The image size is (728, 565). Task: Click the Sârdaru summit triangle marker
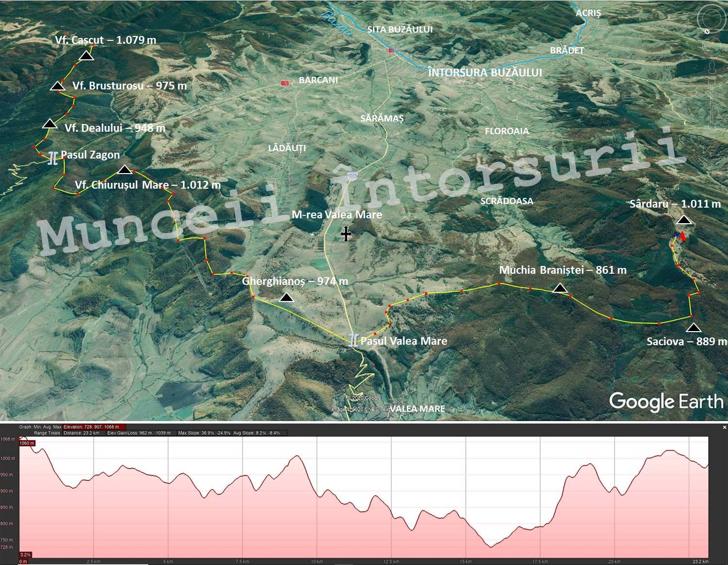click(x=684, y=220)
